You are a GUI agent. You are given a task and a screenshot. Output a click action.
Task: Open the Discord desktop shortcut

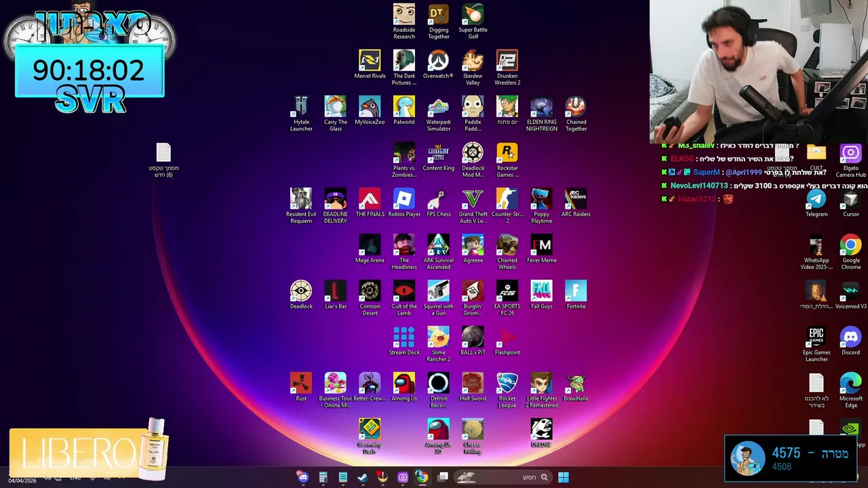tap(850, 341)
